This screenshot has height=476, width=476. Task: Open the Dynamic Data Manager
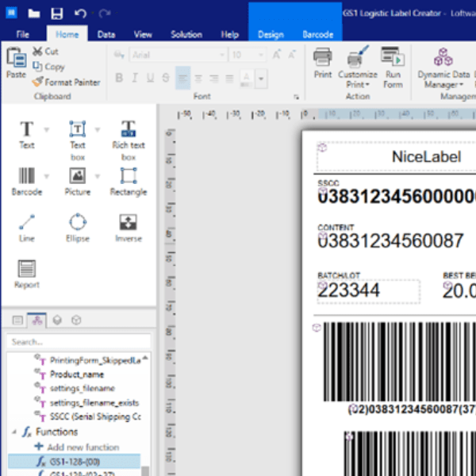[x=443, y=68]
